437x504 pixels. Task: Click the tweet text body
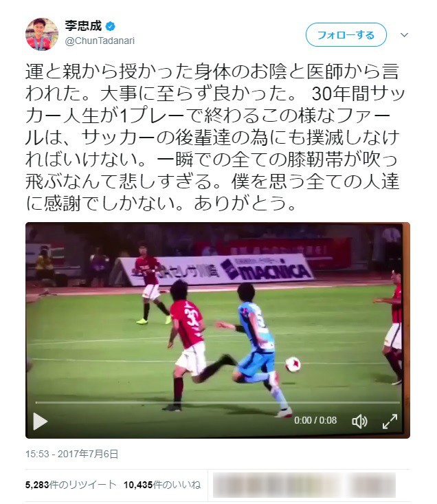pyautogui.click(x=214, y=137)
